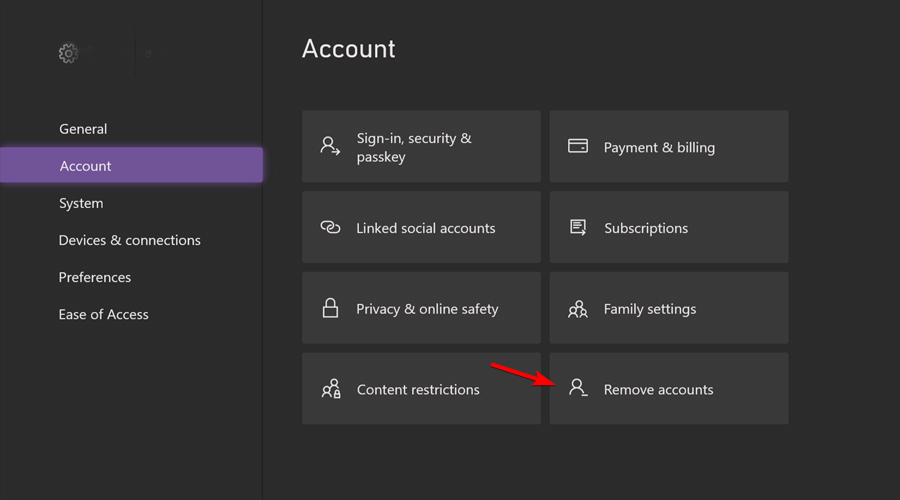Click the Content restrictions locked-people icon
The width and height of the screenshot is (900, 500).
[331, 389]
